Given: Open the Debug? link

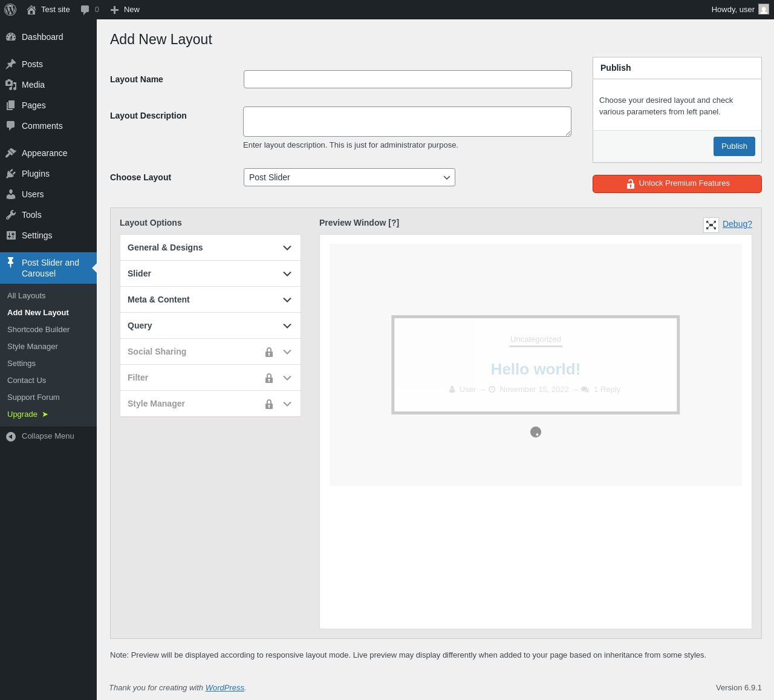Looking at the screenshot, I should click(737, 224).
